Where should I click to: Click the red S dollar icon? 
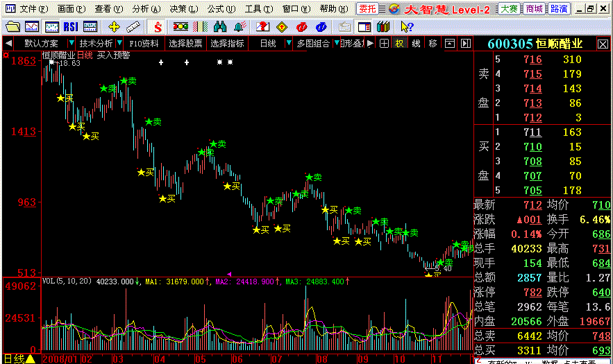coord(158,26)
